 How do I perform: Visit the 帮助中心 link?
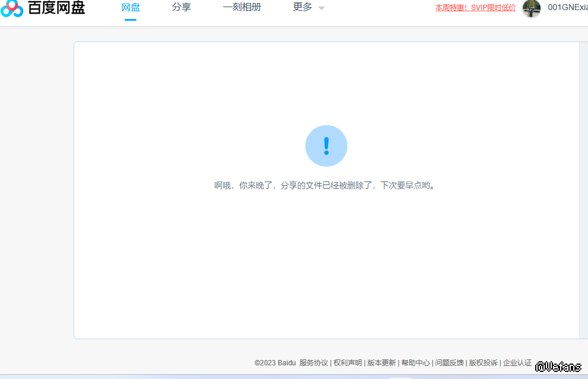(415, 363)
